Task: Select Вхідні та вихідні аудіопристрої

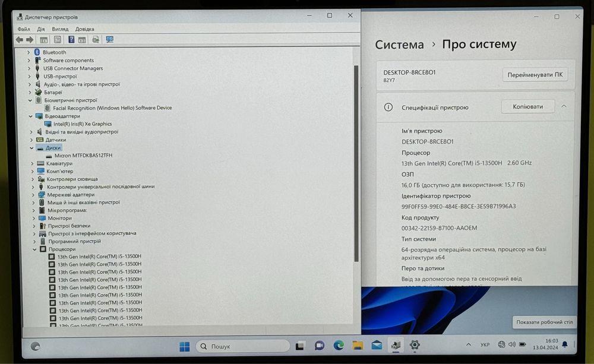Action: point(82,132)
